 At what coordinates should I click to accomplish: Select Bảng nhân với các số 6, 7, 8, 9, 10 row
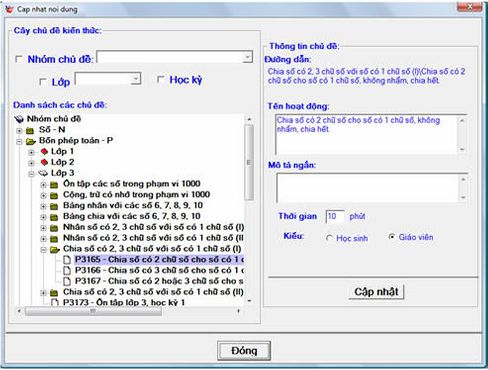coord(133,205)
